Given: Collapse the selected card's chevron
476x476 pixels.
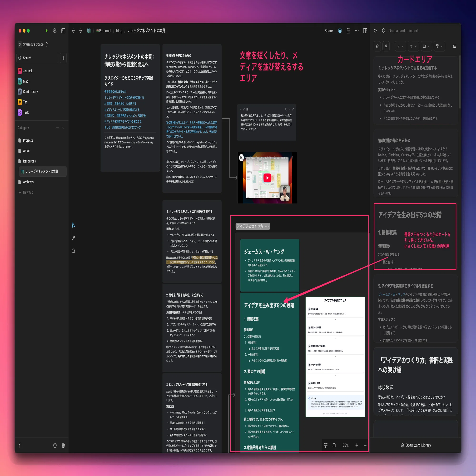Looking at the screenshot, I should 240,109.
